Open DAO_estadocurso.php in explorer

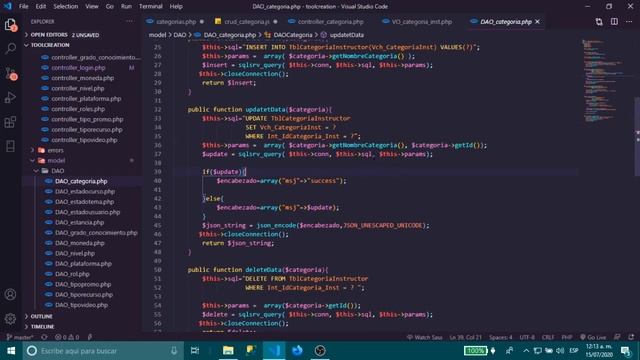tap(85, 191)
